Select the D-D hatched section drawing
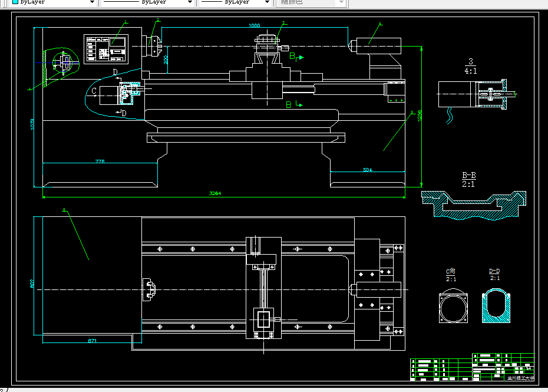This screenshot has height=392, width=548. (496, 305)
